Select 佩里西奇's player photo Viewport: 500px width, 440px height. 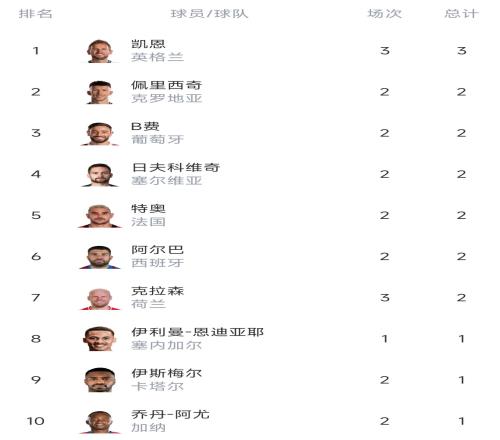(x=99, y=92)
